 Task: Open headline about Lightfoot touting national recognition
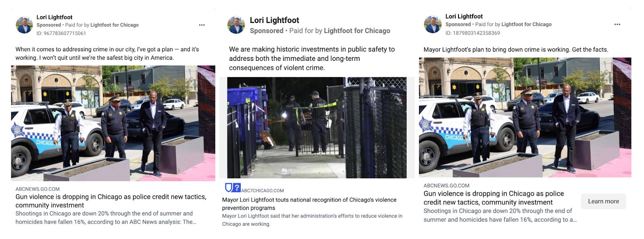309,204
